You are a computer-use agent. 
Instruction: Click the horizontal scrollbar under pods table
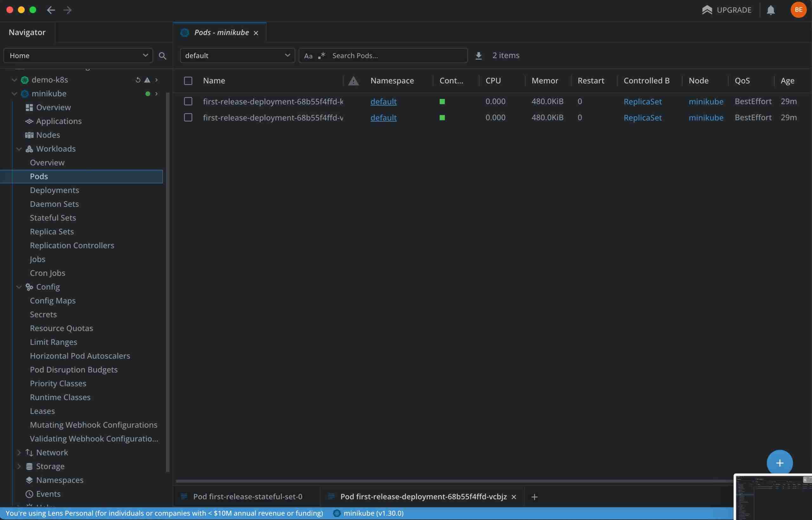[x=454, y=481]
